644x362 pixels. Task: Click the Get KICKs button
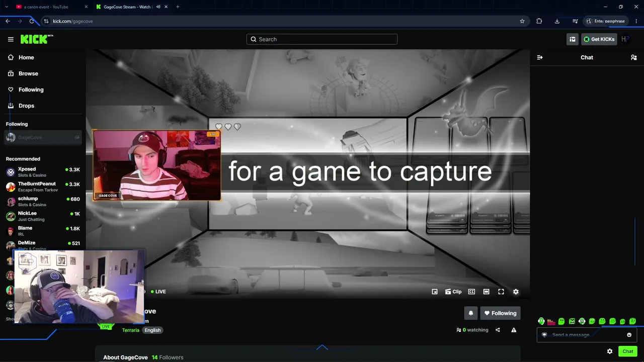[x=599, y=39]
